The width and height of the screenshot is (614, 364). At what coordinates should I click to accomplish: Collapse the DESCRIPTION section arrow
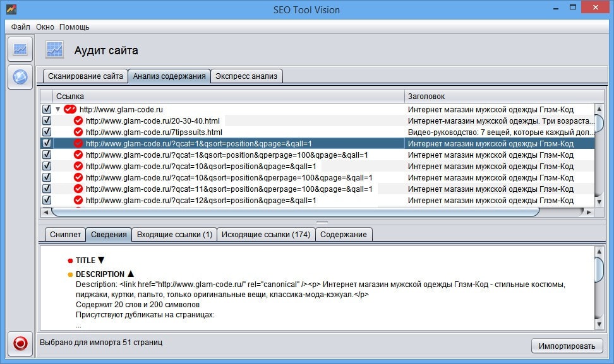pos(131,274)
